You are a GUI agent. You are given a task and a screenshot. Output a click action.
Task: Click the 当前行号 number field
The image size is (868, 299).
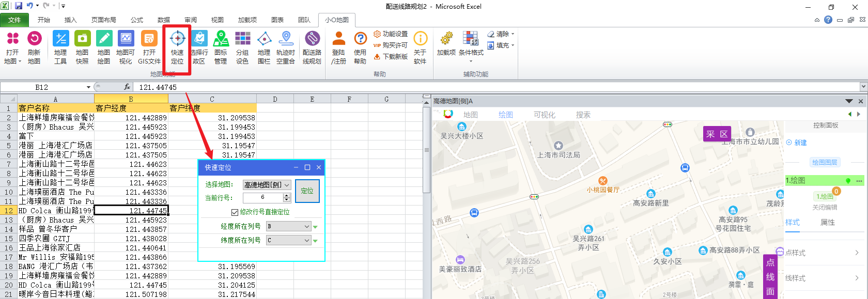point(263,197)
